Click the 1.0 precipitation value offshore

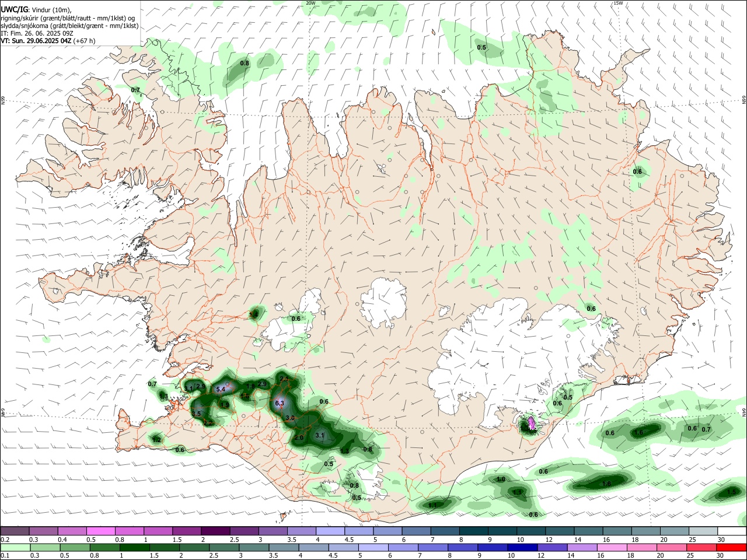501,480
